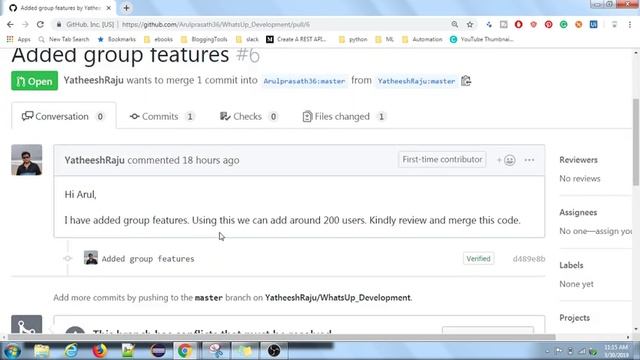Close the 'Added group features' browser tab

[x=109, y=8]
